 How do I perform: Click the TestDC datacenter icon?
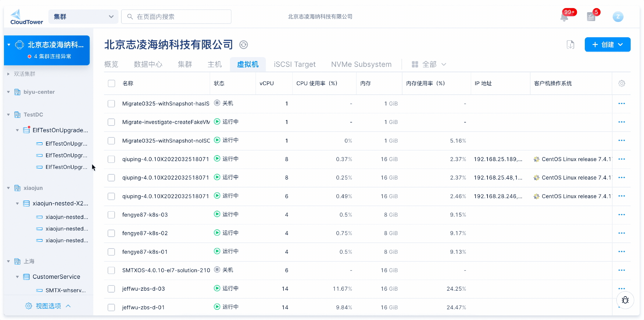(17, 115)
